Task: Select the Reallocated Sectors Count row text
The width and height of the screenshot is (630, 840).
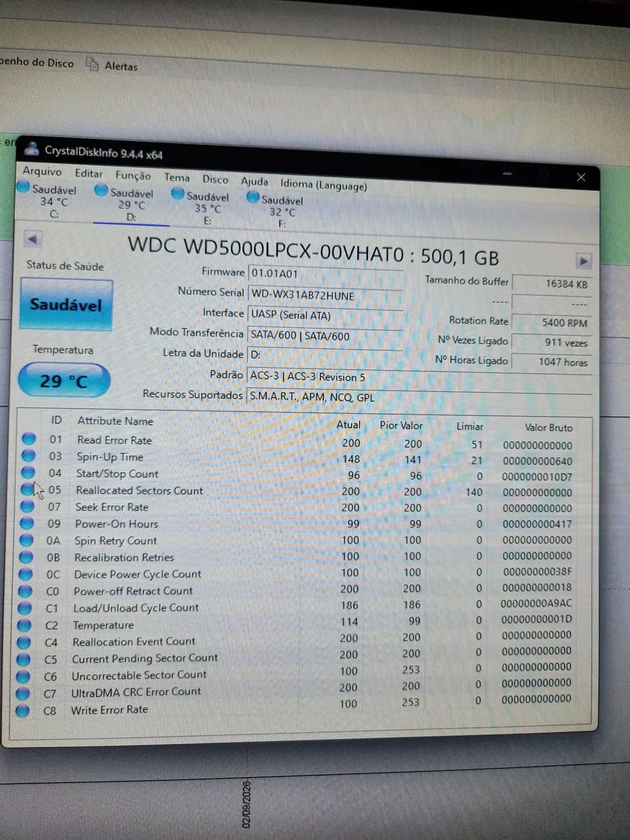Action: point(139,490)
